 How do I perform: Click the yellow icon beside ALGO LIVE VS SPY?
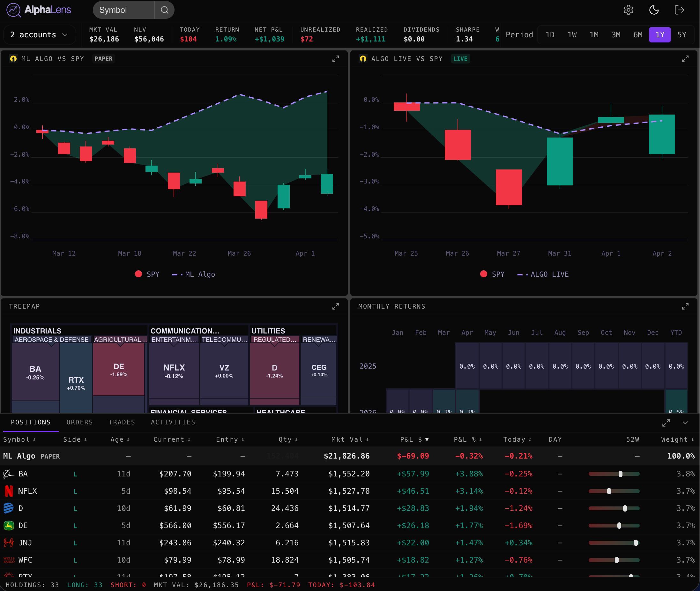click(363, 59)
